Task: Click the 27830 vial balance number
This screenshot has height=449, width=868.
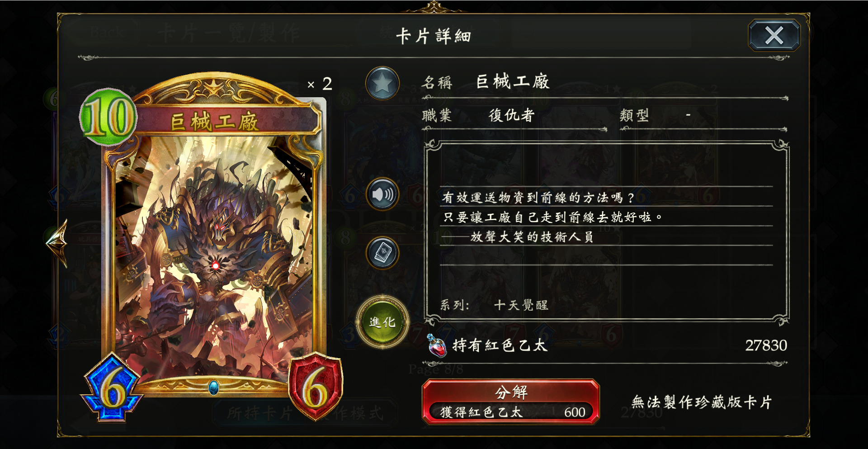Action: point(766,345)
